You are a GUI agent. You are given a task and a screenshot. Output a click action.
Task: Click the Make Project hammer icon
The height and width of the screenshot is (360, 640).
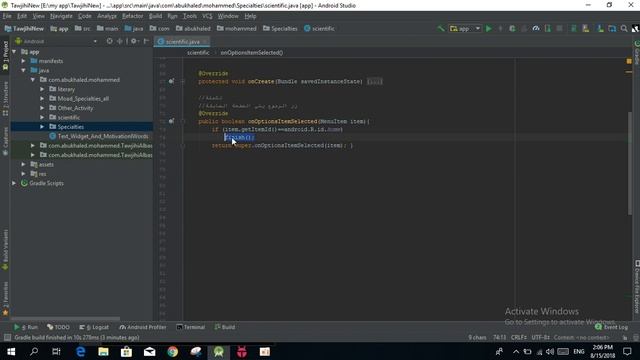point(441,29)
